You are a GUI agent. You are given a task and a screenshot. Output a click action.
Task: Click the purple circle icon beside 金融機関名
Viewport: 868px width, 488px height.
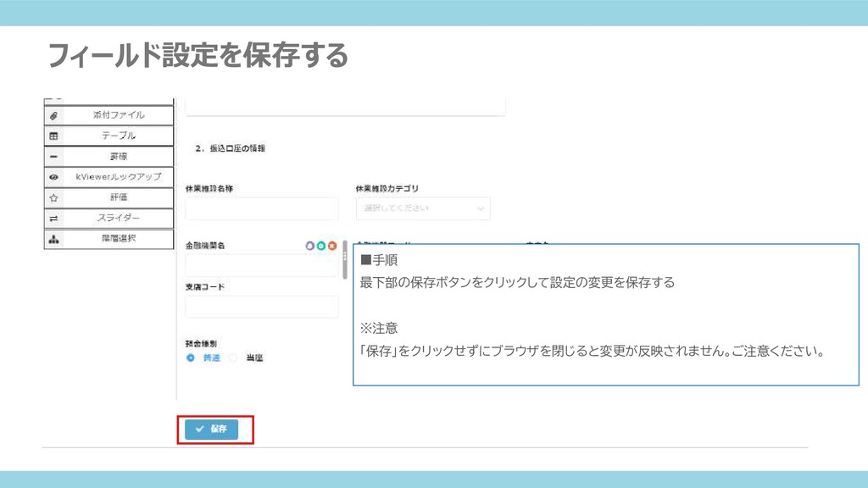pos(310,246)
